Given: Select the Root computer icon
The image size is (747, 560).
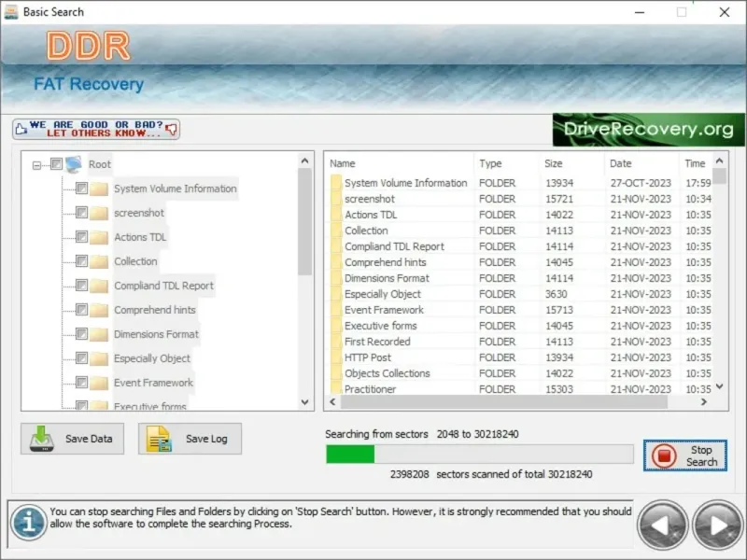Looking at the screenshot, I should [74, 164].
